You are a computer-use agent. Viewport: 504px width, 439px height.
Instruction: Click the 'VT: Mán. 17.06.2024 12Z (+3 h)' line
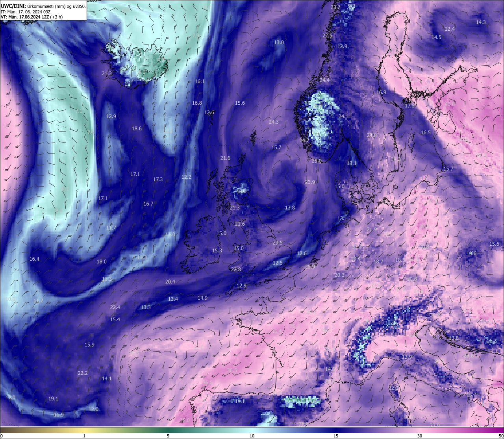point(31,17)
